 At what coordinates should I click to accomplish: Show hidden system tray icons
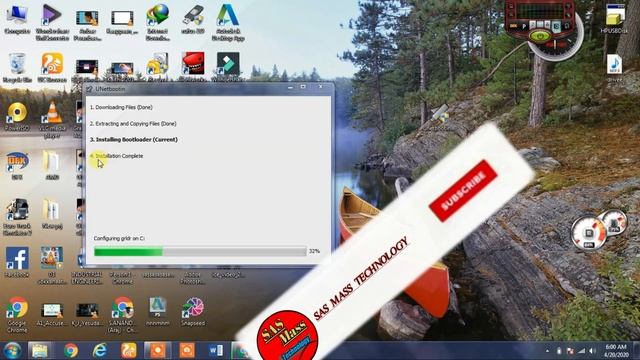tap(547, 351)
